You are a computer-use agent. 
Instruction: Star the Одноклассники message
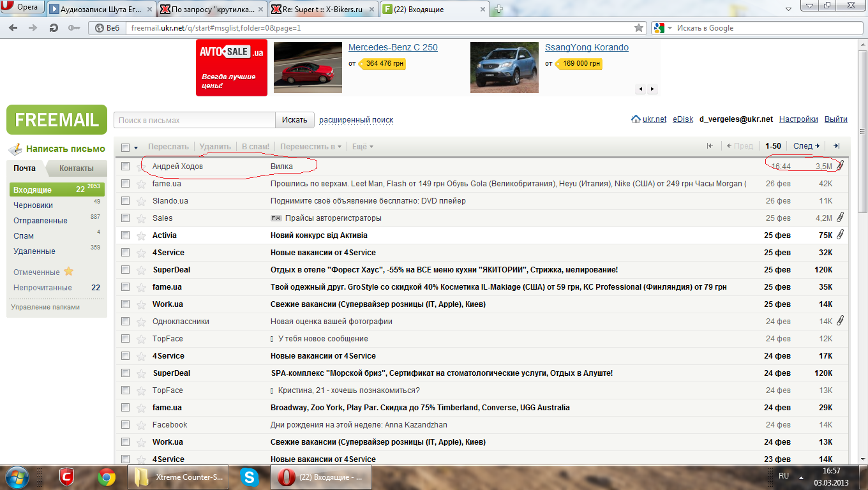(x=141, y=322)
